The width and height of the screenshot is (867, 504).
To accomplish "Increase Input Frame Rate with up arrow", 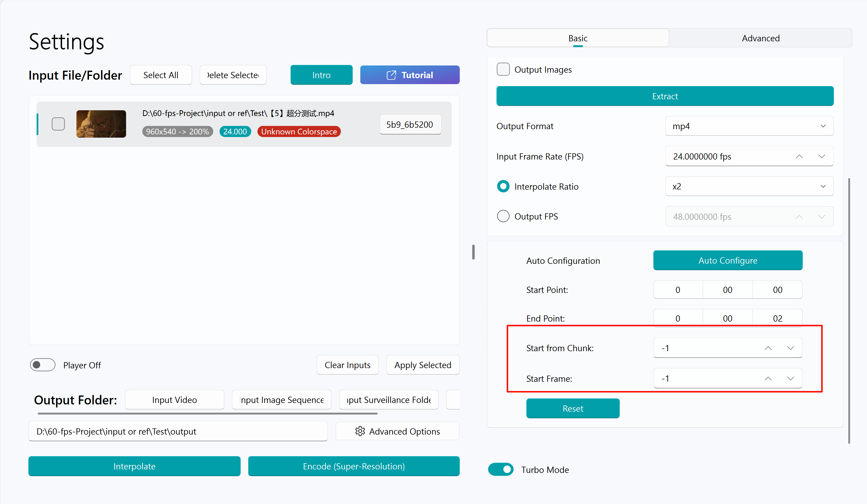I will [x=799, y=156].
